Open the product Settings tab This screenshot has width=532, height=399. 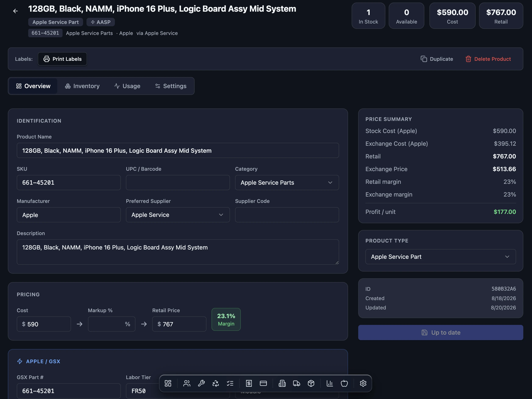[171, 86]
